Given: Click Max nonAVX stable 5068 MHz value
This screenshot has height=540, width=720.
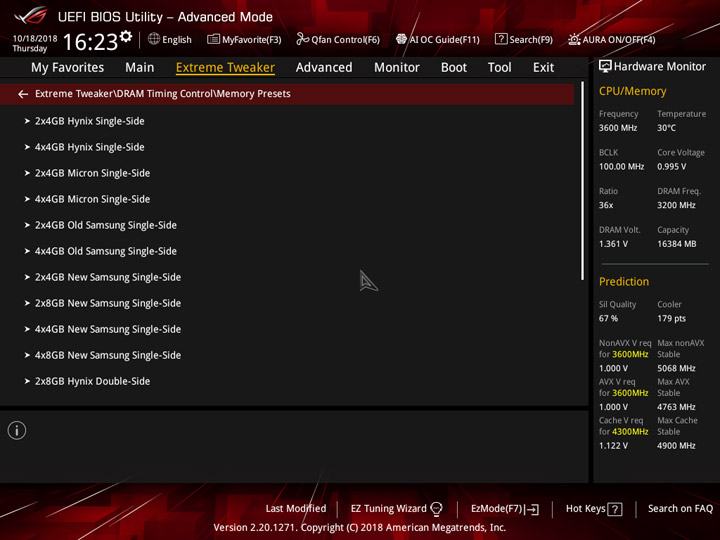Looking at the screenshot, I should pos(676,368).
